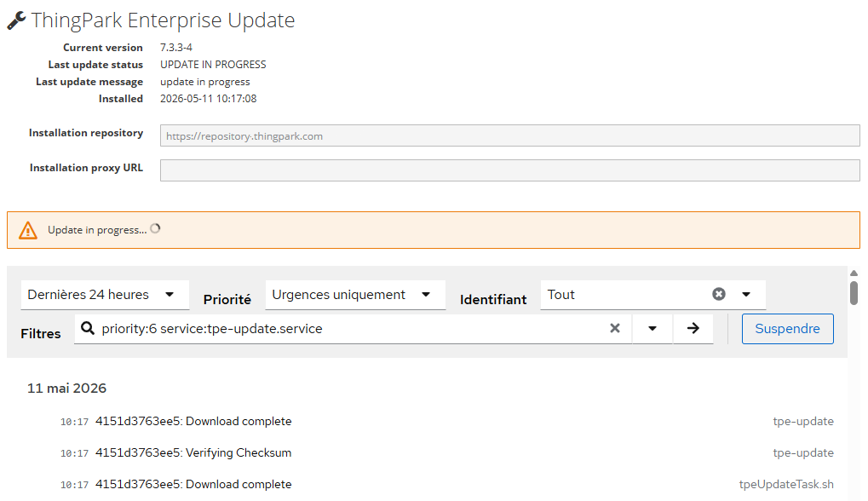868x501 pixels.
Task: Click the priority:6 service filter text field
Action: coord(352,328)
